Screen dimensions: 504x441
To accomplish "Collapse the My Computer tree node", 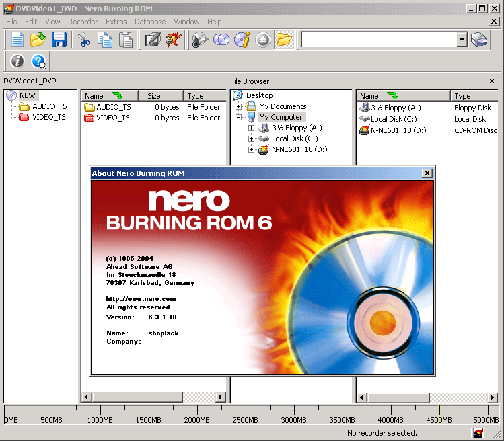I will (238, 117).
